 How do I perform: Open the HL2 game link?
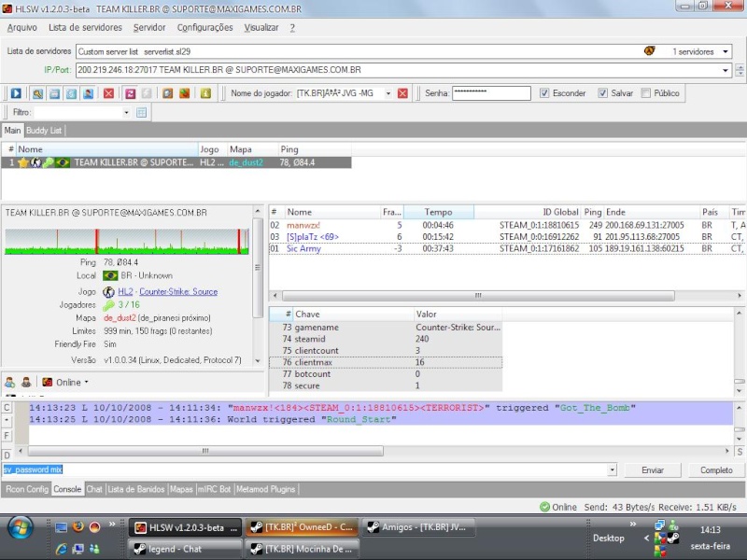125,291
